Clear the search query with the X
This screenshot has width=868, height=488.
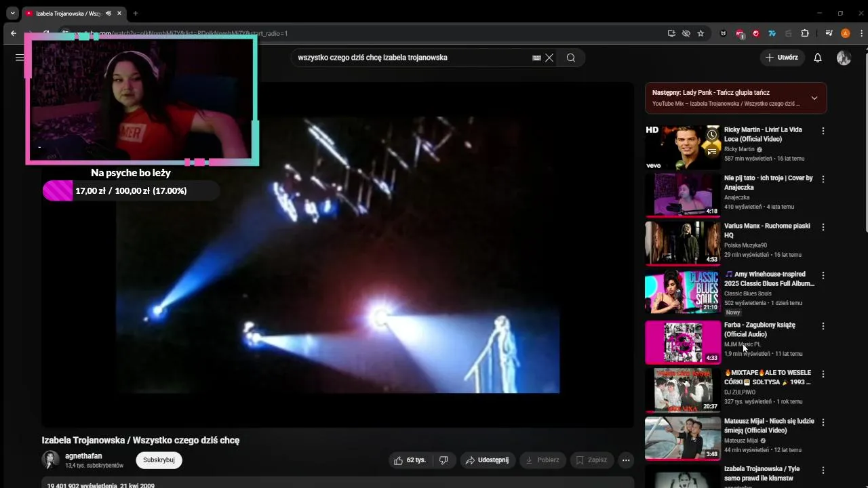tap(549, 58)
